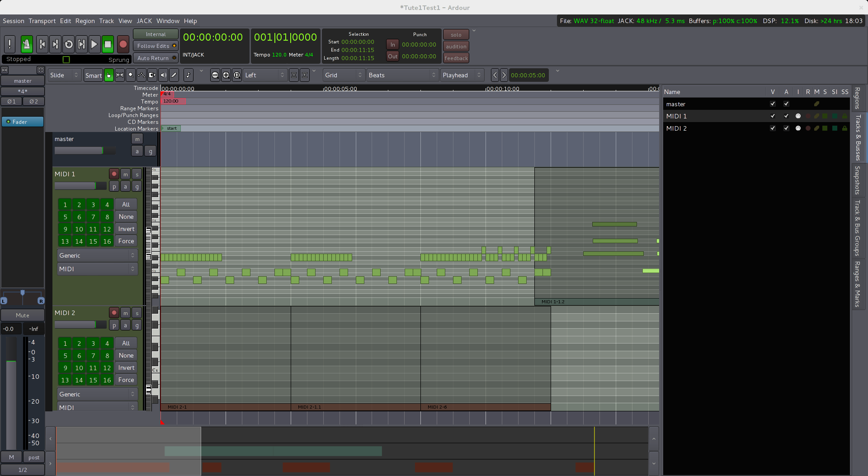Screen dimensions: 868x476
Task: Toggle the Follow Edits option
Action: [x=156, y=46]
